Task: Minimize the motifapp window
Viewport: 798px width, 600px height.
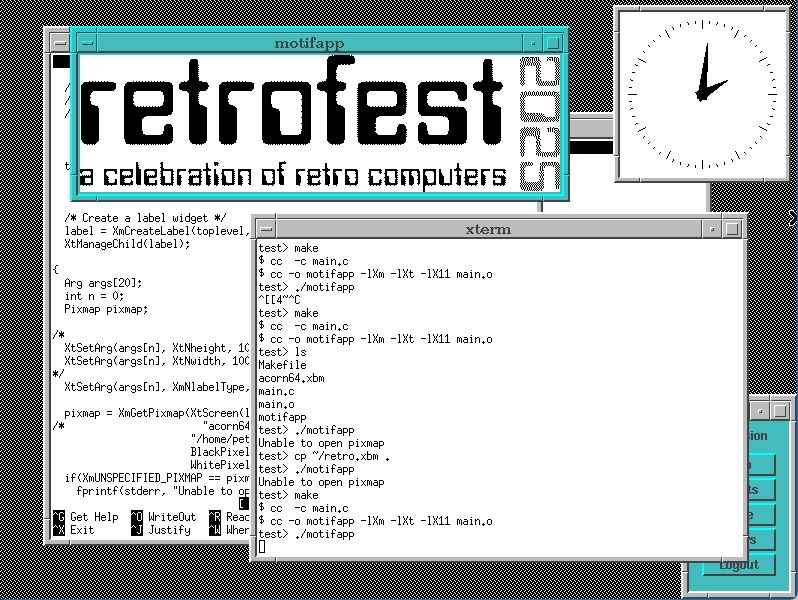Action: point(532,44)
